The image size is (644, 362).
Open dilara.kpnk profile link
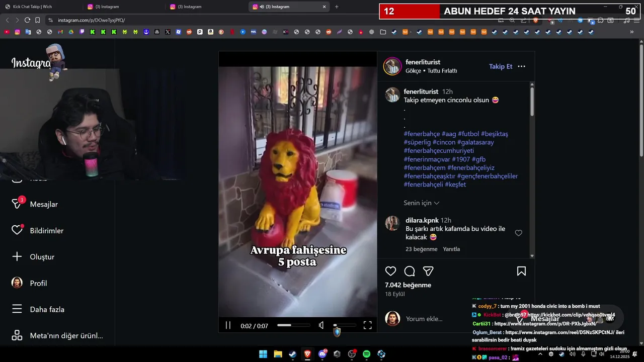click(422, 220)
